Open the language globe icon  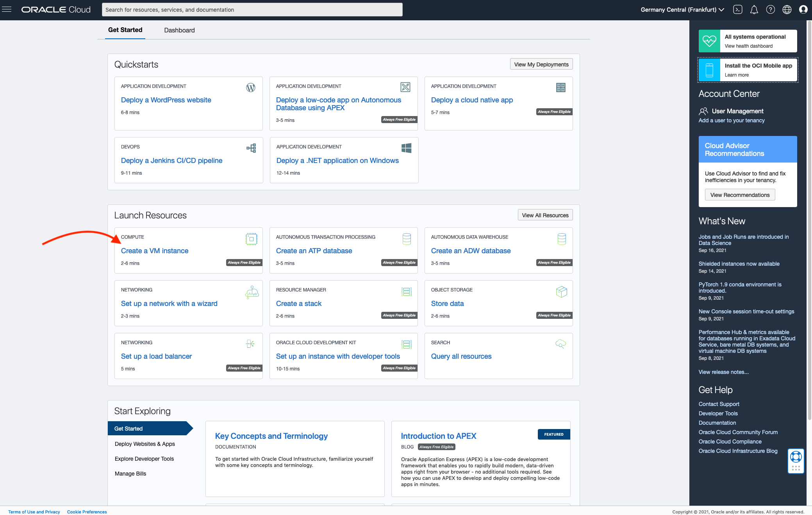click(x=787, y=9)
